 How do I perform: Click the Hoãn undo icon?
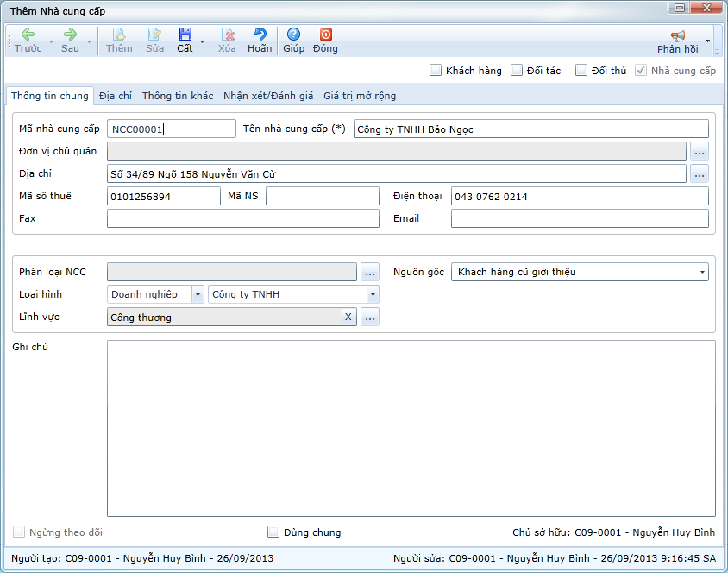click(260, 35)
